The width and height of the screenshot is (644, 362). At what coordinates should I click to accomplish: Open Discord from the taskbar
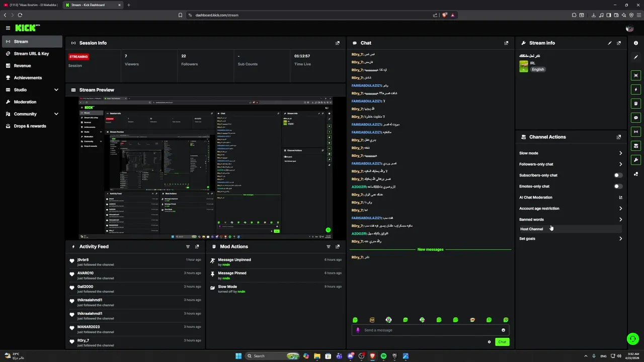(x=350, y=356)
